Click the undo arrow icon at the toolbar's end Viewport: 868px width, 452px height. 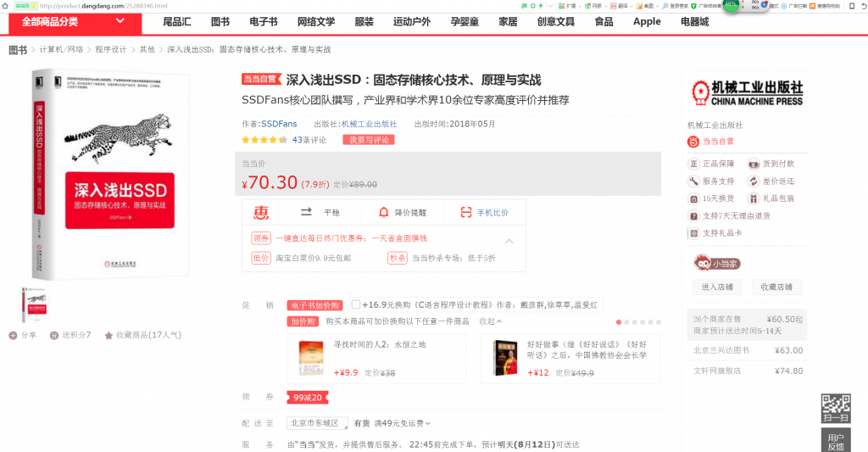click(864, 6)
